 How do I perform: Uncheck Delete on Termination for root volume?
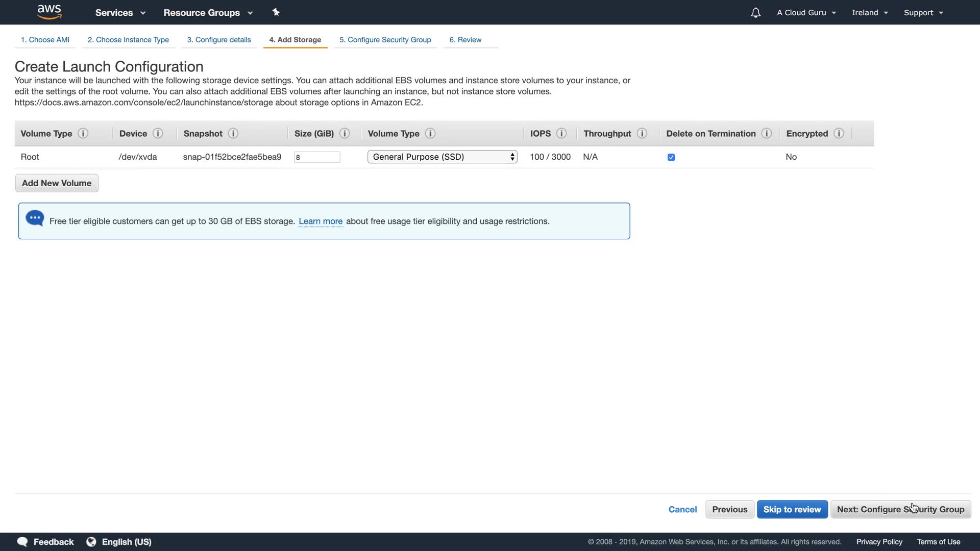click(671, 157)
